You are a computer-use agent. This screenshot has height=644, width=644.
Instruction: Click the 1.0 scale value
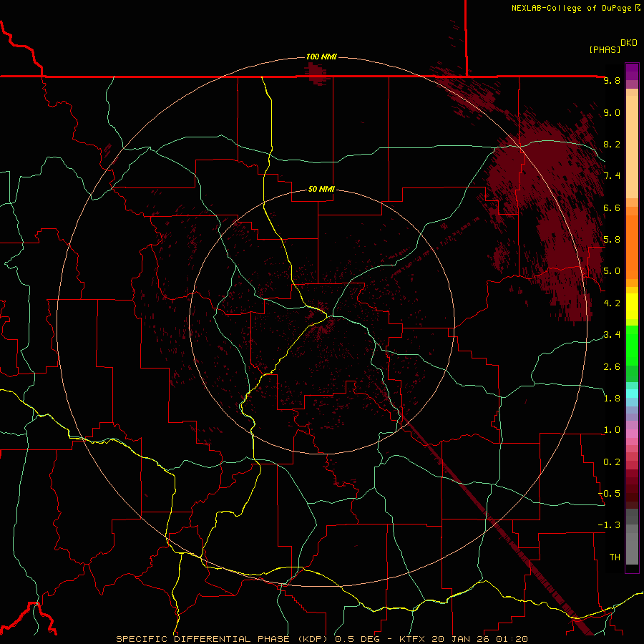[612, 429]
